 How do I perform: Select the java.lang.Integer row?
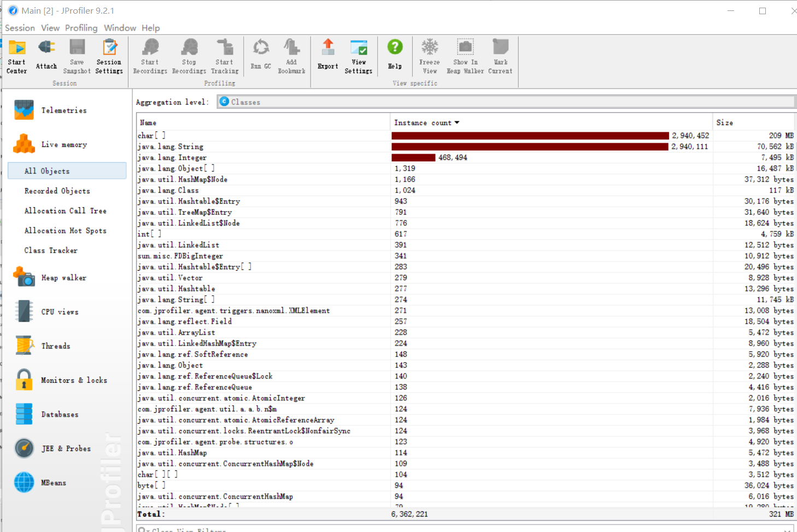pos(466,157)
